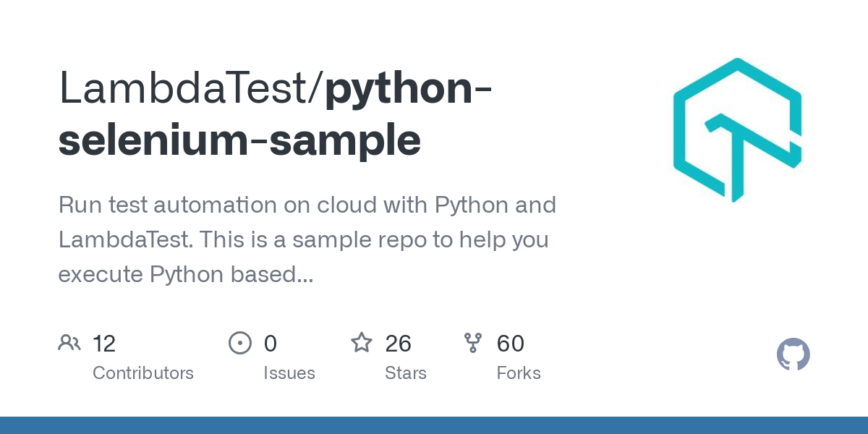Viewport: 868px width, 434px height.
Task: Expand the truncated description ellipsis
Action: (x=304, y=275)
